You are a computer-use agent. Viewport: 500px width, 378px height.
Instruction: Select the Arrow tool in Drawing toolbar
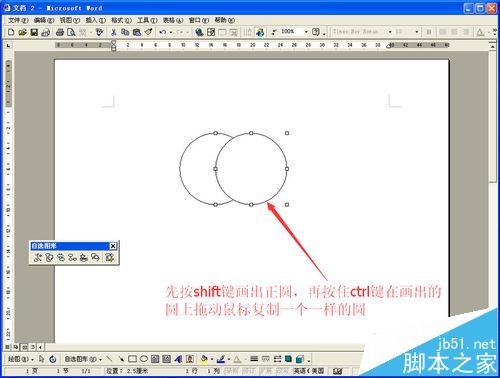121,359
